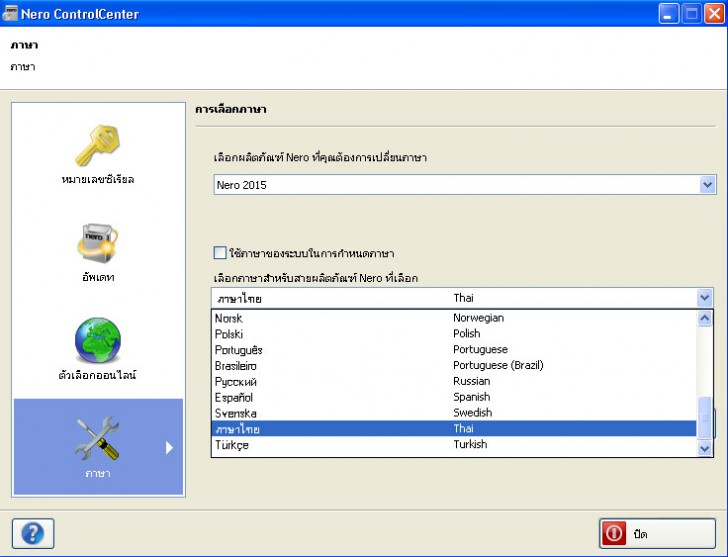Select Türkçe Turkish in language list
Screen dimensions: 728x557
(454, 444)
